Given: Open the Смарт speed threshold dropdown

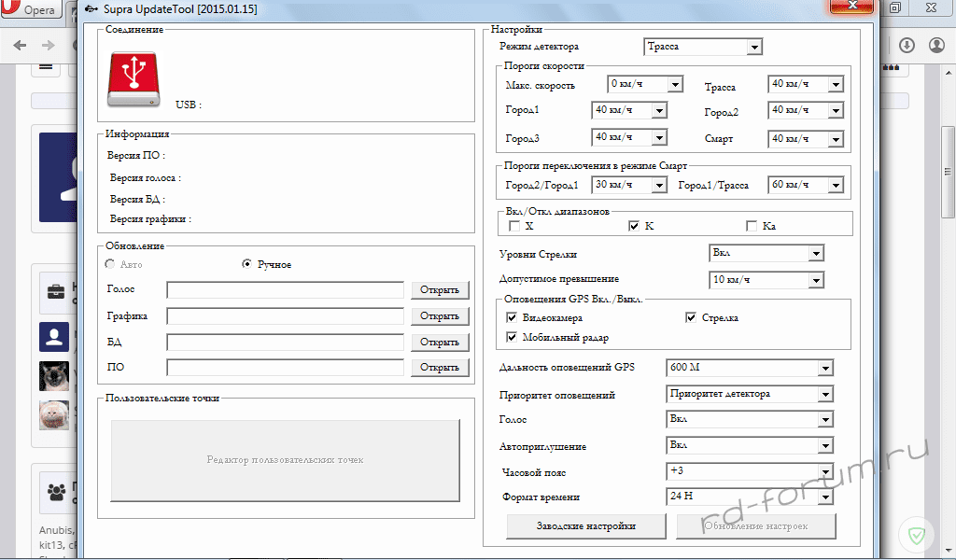Looking at the screenshot, I should pyautogui.click(x=806, y=139).
